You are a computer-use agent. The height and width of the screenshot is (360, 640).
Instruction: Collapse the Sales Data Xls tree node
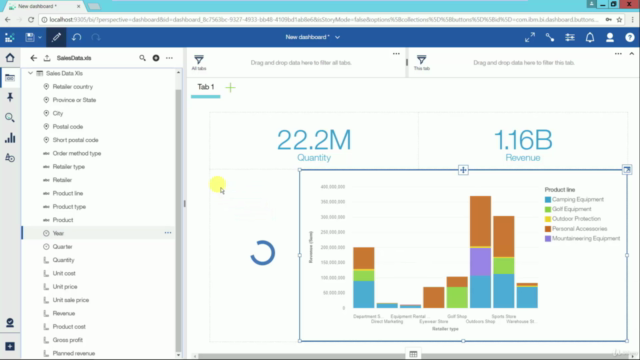point(30,73)
